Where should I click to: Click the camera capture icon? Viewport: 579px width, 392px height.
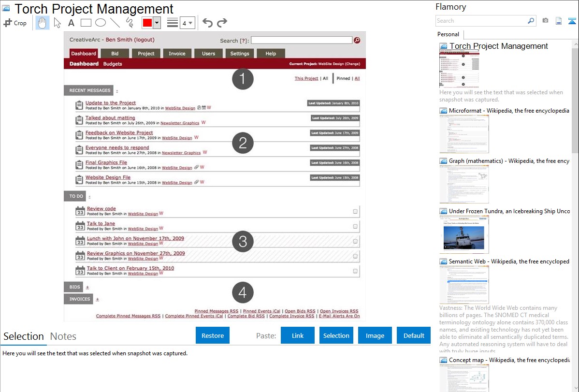pyautogui.click(x=545, y=21)
